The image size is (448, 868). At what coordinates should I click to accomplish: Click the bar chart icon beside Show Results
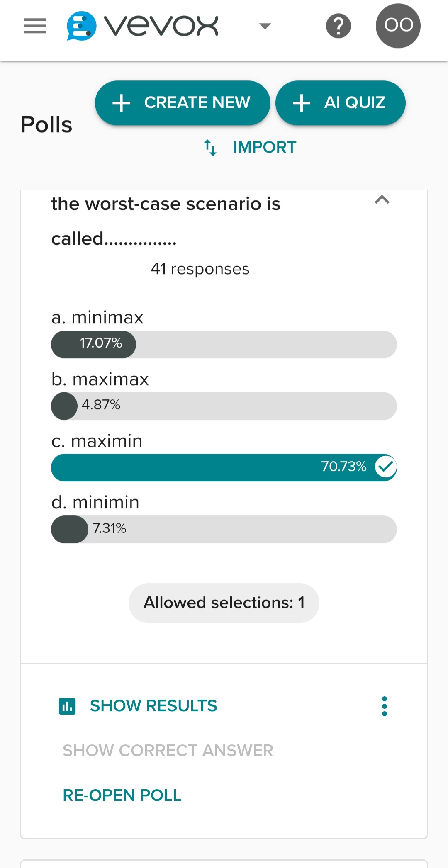pyautogui.click(x=68, y=705)
